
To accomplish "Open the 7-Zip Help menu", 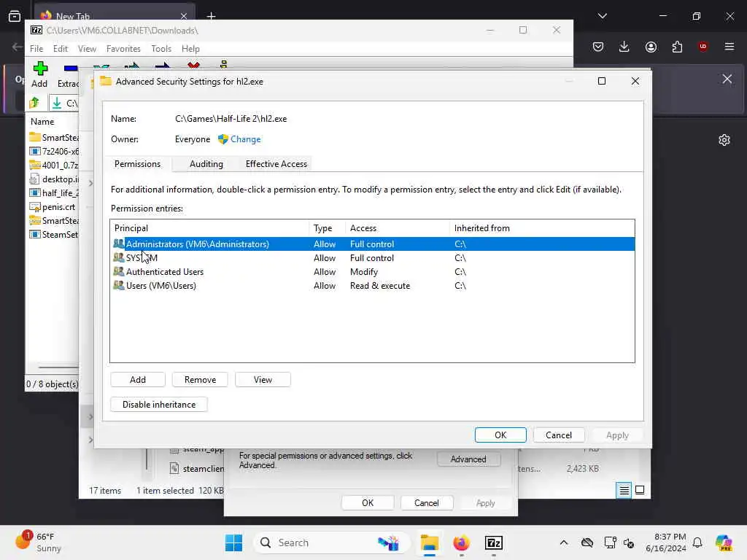I will 190,49.
